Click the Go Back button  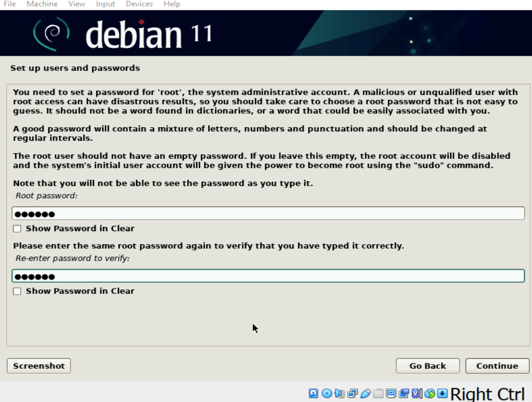[x=428, y=365]
